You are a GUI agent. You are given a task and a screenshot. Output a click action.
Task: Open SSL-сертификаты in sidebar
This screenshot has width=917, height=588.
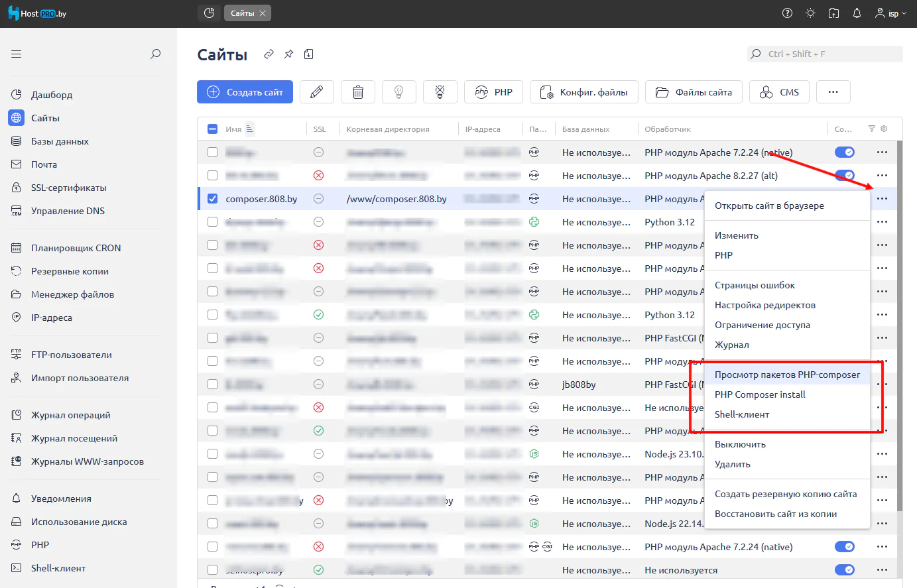[x=68, y=188]
